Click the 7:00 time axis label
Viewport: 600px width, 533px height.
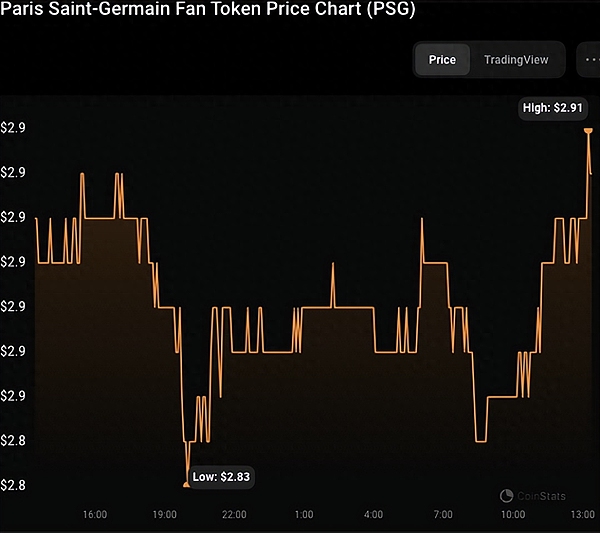point(443,514)
